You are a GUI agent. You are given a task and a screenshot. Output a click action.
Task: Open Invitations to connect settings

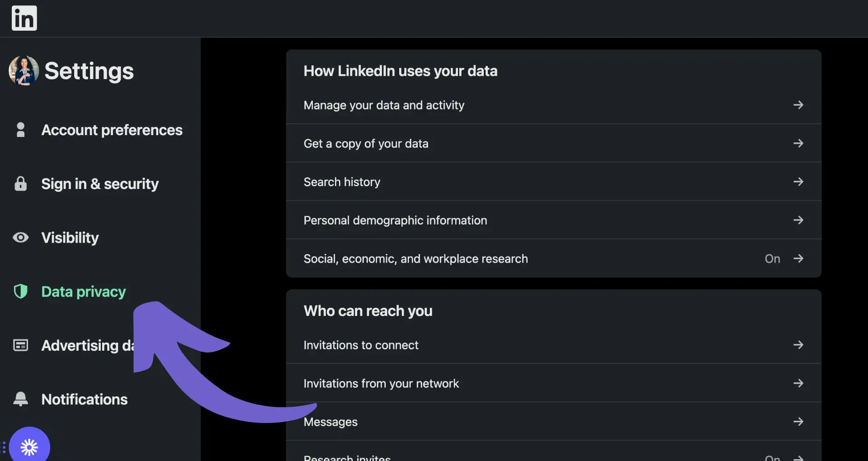coord(361,345)
